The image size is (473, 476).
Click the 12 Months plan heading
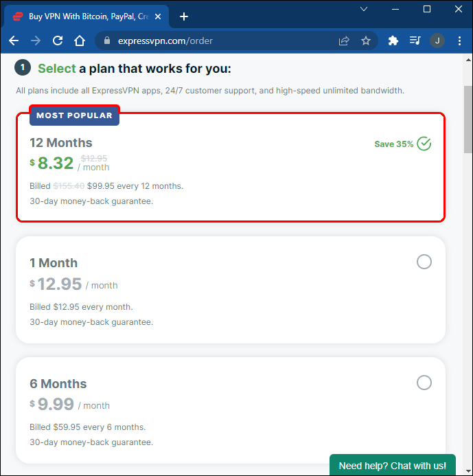61,143
